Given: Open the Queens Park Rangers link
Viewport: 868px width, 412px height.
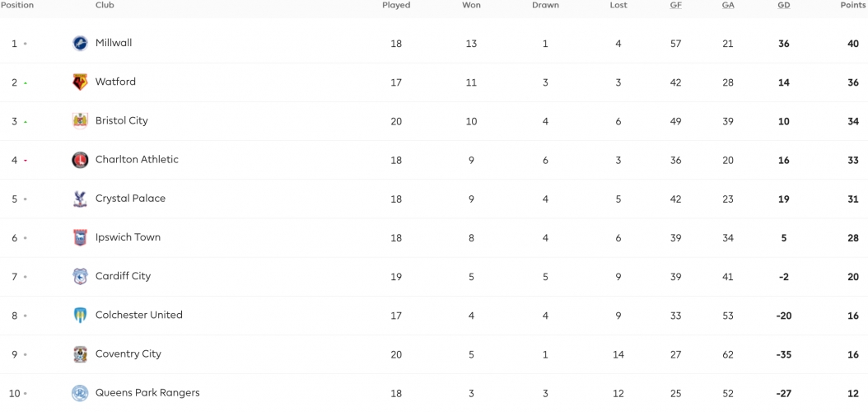Looking at the screenshot, I should tap(147, 392).
